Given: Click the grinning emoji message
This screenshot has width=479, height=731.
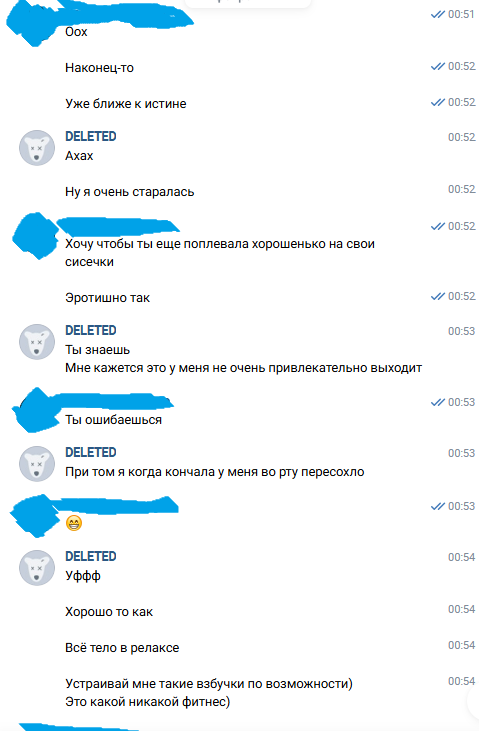Looking at the screenshot, I should (74, 523).
